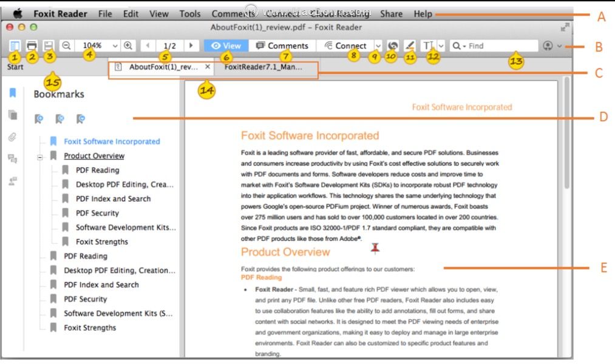Select the Software Development Kits... bookmark
The width and height of the screenshot is (615, 364).
click(126, 227)
